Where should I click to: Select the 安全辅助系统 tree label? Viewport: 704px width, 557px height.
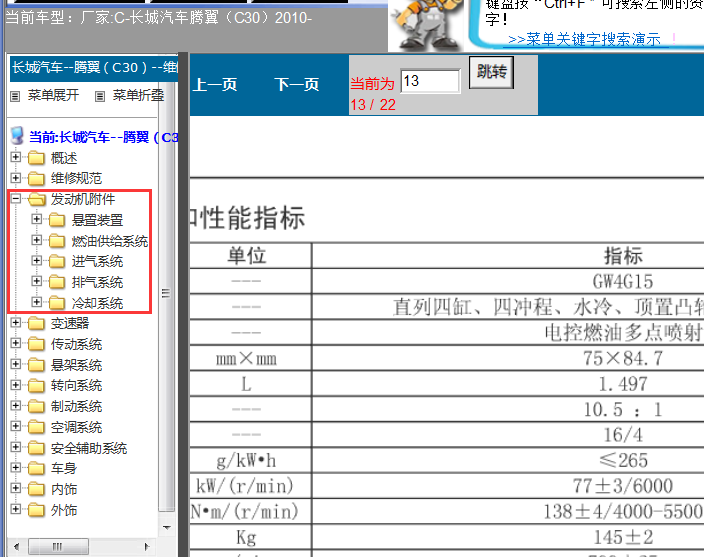(x=89, y=448)
